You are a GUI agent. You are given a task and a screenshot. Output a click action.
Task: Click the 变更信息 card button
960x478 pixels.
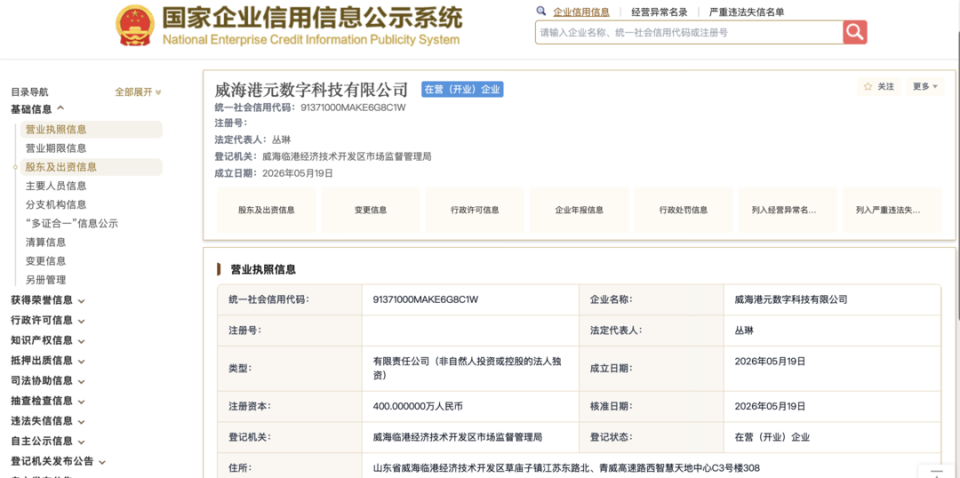[371, 210]
